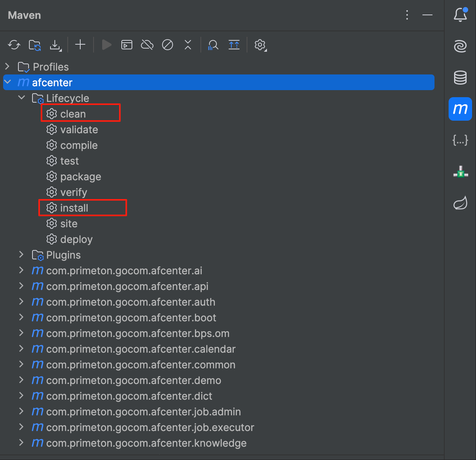This screenshot has width=476, height=460.
Task: Open the Notifications bell tool window
Action: (x=460, y=15)
